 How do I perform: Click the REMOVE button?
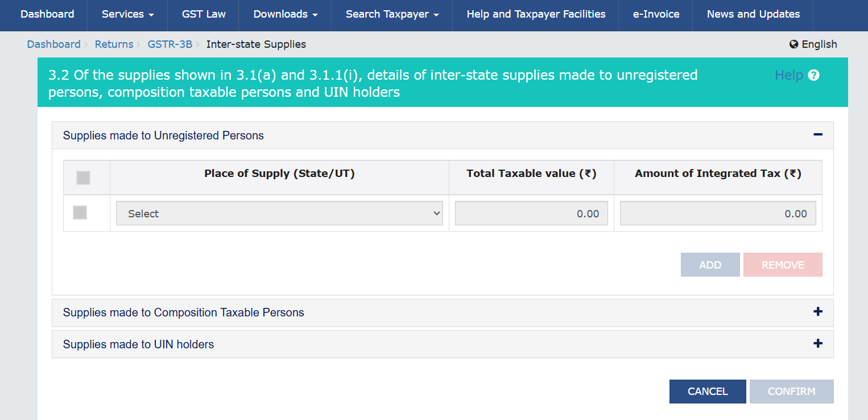[x=783, y=265]
